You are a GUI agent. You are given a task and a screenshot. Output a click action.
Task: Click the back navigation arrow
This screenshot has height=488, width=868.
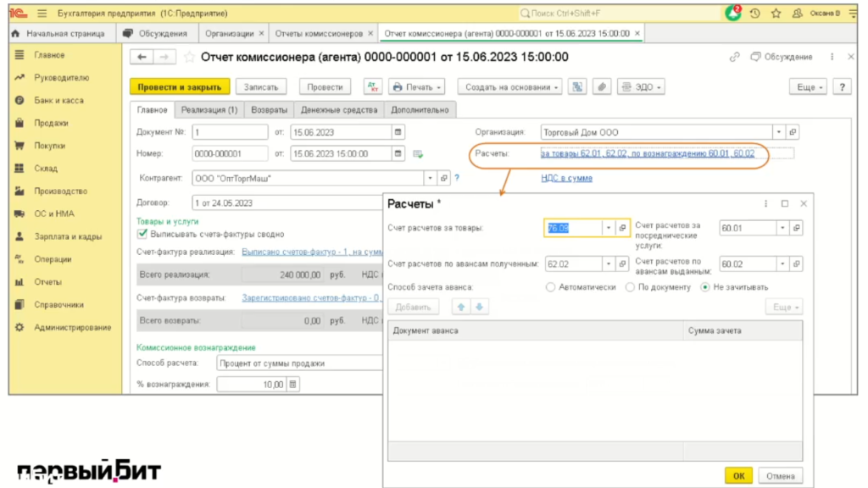(142, 57)
